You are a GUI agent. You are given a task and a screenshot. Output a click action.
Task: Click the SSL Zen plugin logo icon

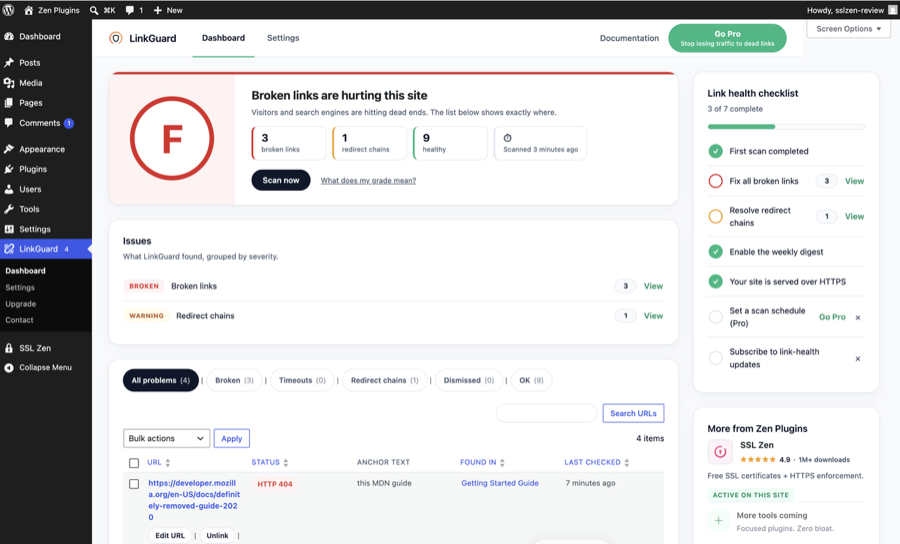point(720,452)
